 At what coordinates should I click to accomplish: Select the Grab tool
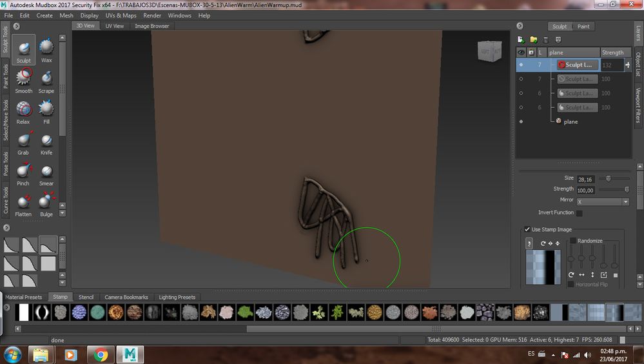click(x=23, y=143)
